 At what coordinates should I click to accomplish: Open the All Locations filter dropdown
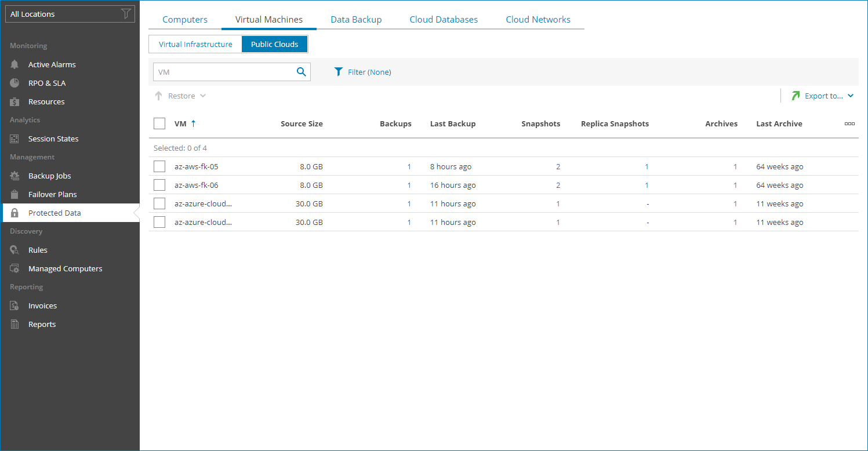(70, 14)
